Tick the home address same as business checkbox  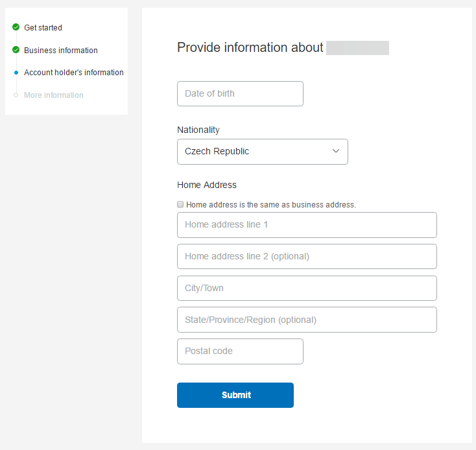tap(181, 204)
